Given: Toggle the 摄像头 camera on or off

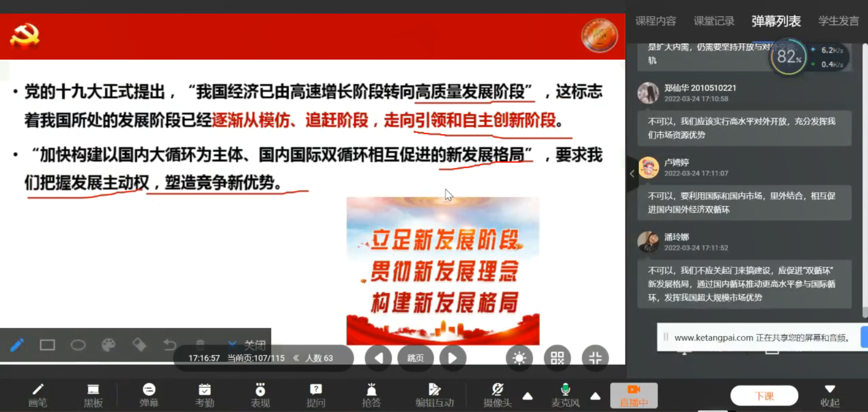Looking at the screenshot, I should point(497,395).
